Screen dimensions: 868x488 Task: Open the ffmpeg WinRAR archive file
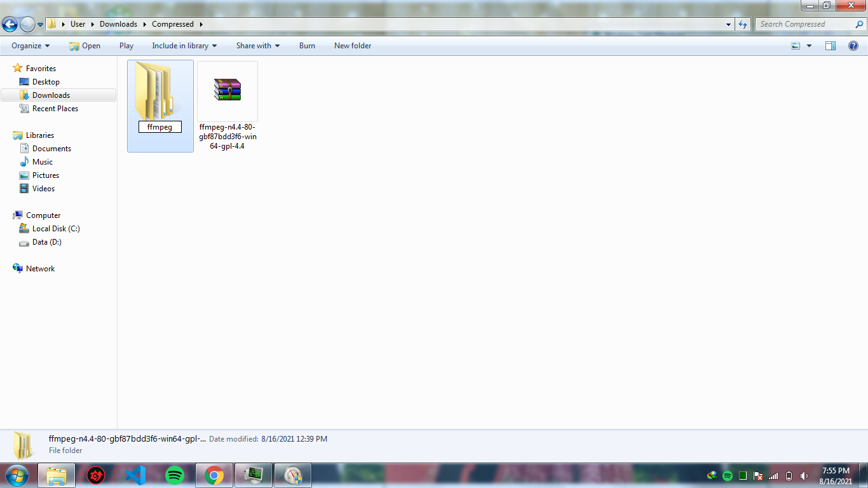pyautogui.click(x=227, y=91)
